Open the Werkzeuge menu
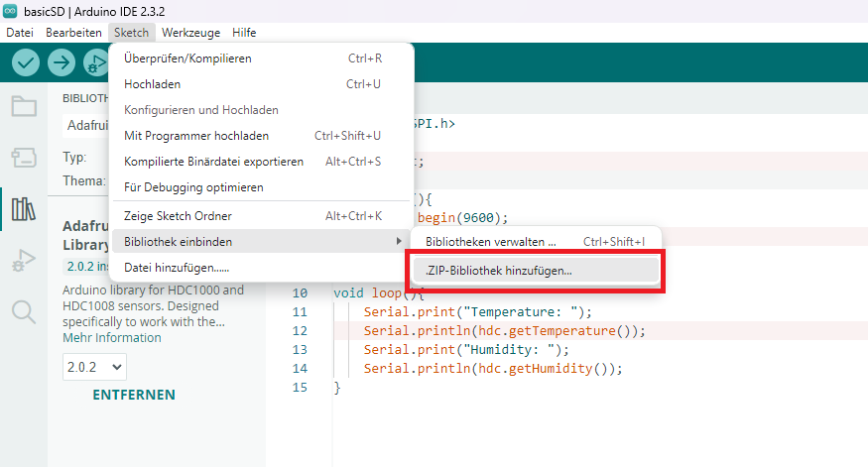The height and width of the screenshot is (467, 868). [190, 33]
